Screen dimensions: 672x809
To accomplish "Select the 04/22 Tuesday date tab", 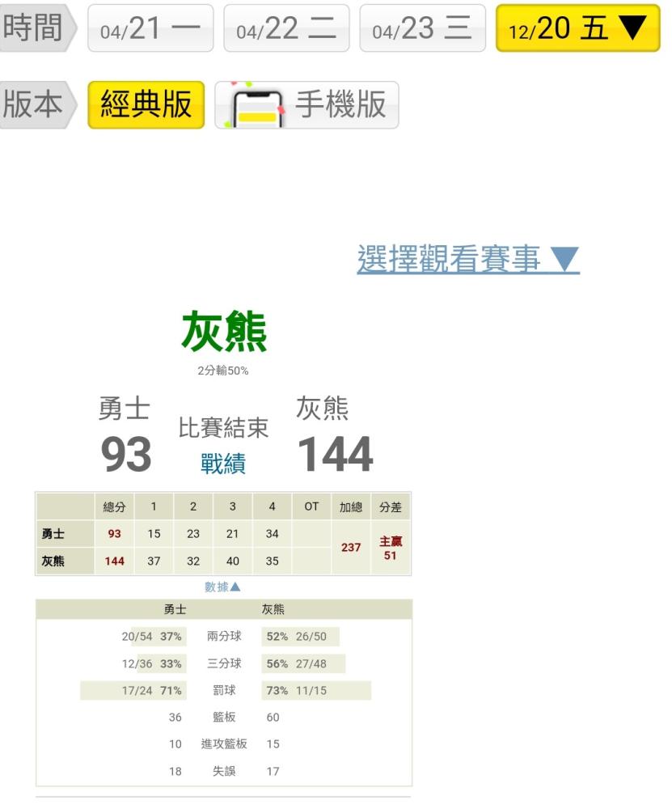I will pyautogui.click(x=286, y=28).
